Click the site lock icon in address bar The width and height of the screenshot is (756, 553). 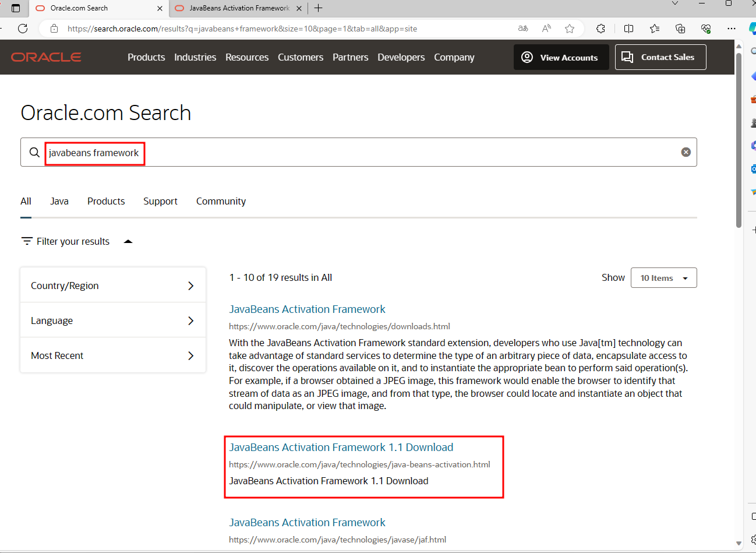point(54,29)
